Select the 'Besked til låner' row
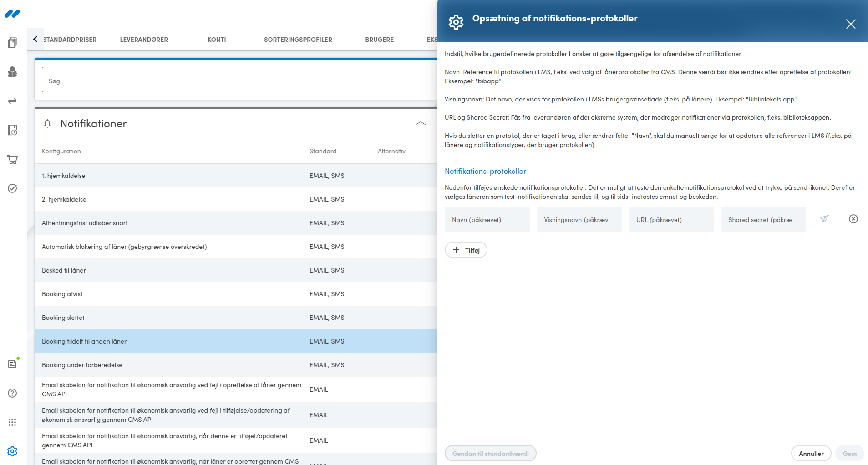Image resolution: width=868 pixels, height=465 pixels. [236, 270]
